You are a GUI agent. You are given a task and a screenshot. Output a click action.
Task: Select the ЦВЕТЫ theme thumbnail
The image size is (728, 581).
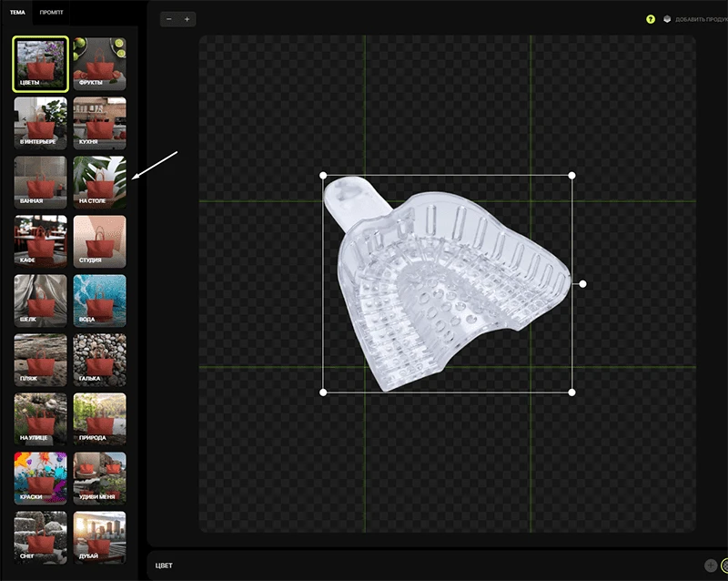point(40,64)
